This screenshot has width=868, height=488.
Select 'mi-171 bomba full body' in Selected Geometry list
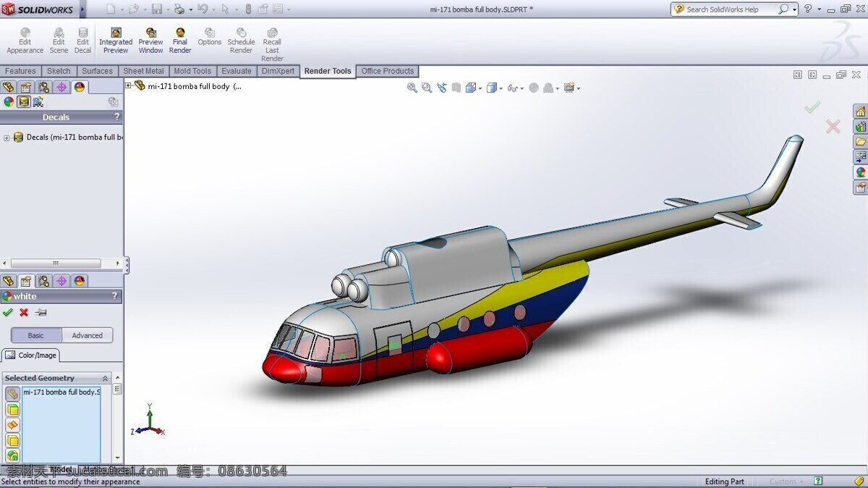(61, 392)
